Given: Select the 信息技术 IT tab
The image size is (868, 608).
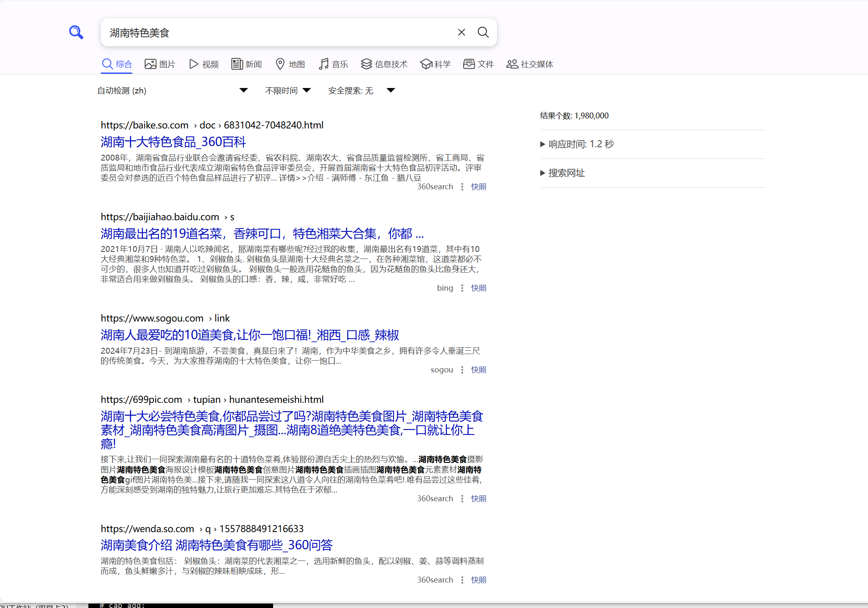Looking at the screenshot, I should [384, 64].
